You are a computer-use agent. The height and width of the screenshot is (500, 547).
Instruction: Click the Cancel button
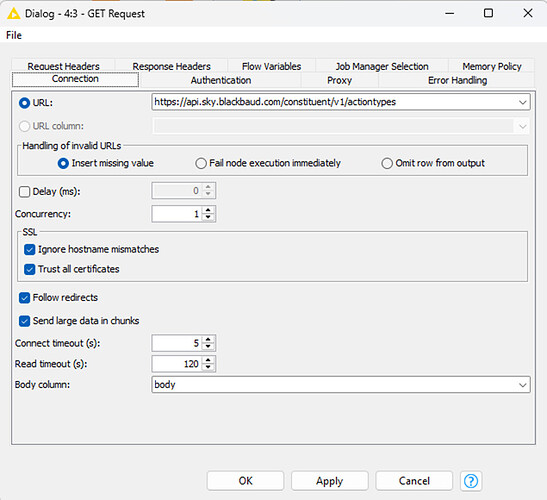[414, 481]
